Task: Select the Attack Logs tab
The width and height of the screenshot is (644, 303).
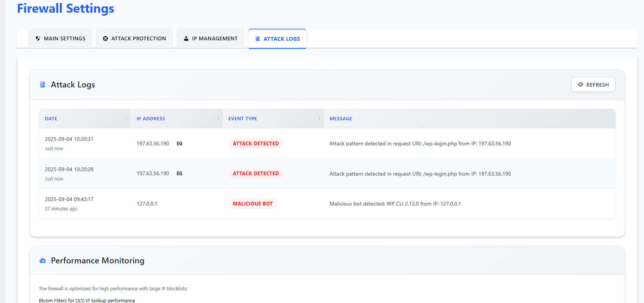Action: click(277, 39)
